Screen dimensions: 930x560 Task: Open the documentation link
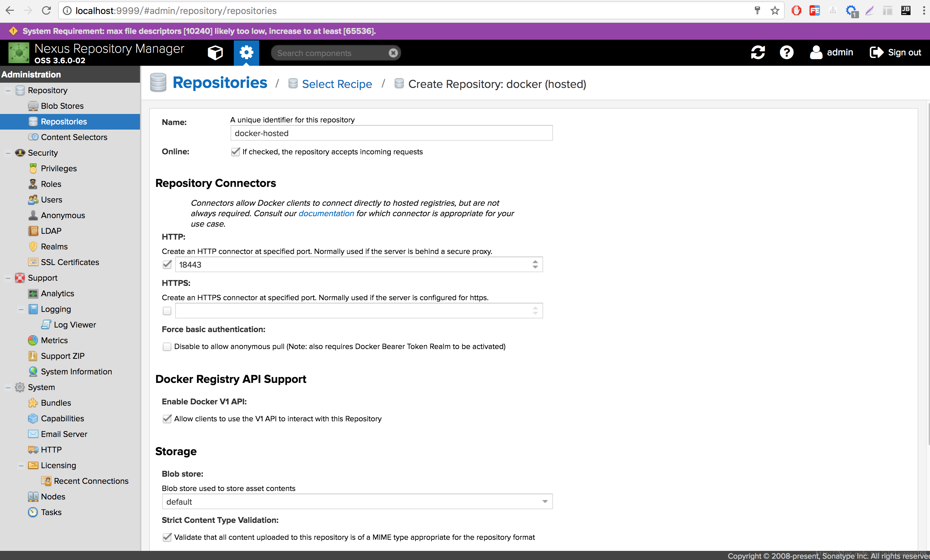click(326, 214)
